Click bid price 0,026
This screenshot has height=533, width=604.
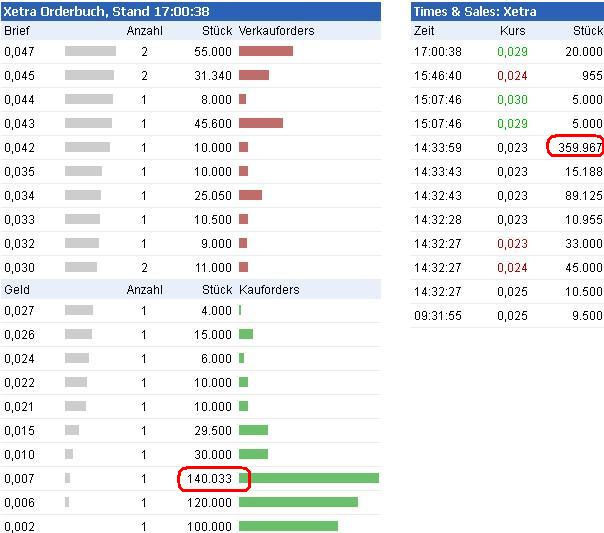[x=19, y=334]
